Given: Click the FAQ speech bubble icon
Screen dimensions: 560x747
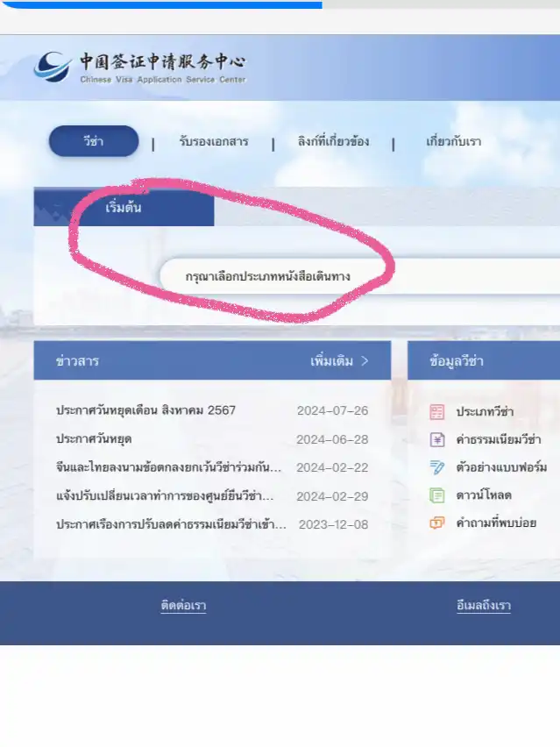Looking at the screenshot, I should point(437,523).
